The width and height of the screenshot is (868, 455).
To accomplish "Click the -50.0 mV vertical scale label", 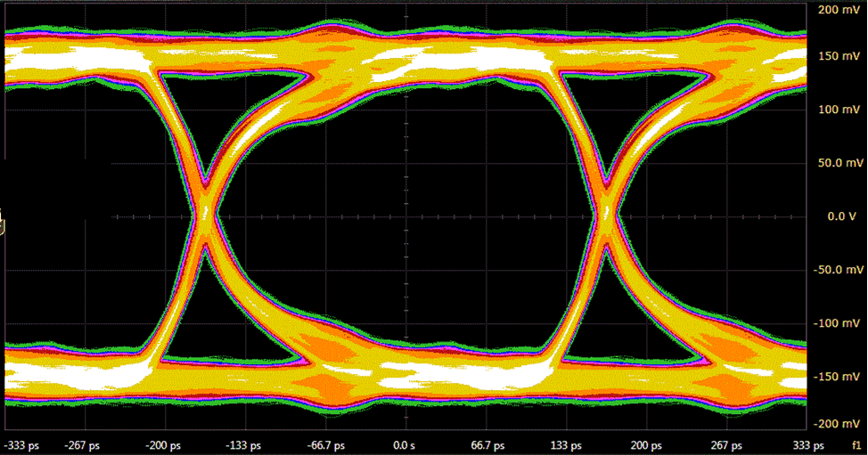I will (x=839, y=270).
